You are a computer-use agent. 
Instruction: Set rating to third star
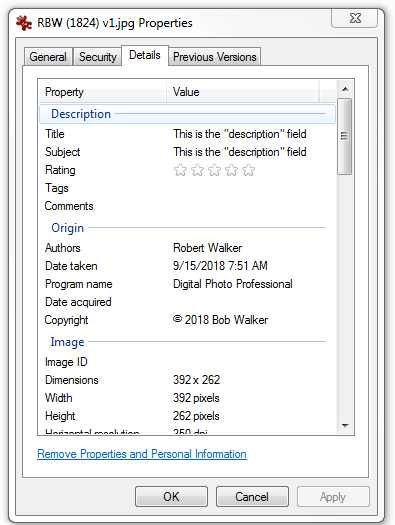coord(215,170)
